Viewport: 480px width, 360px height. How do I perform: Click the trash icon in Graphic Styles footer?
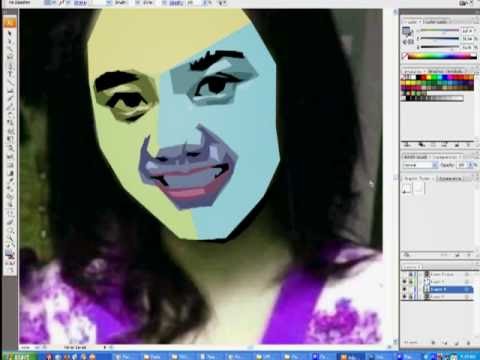468,255
